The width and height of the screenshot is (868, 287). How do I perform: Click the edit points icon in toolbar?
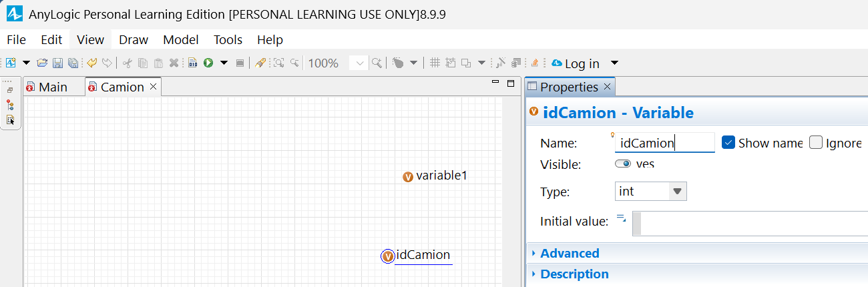click(501, 63)
